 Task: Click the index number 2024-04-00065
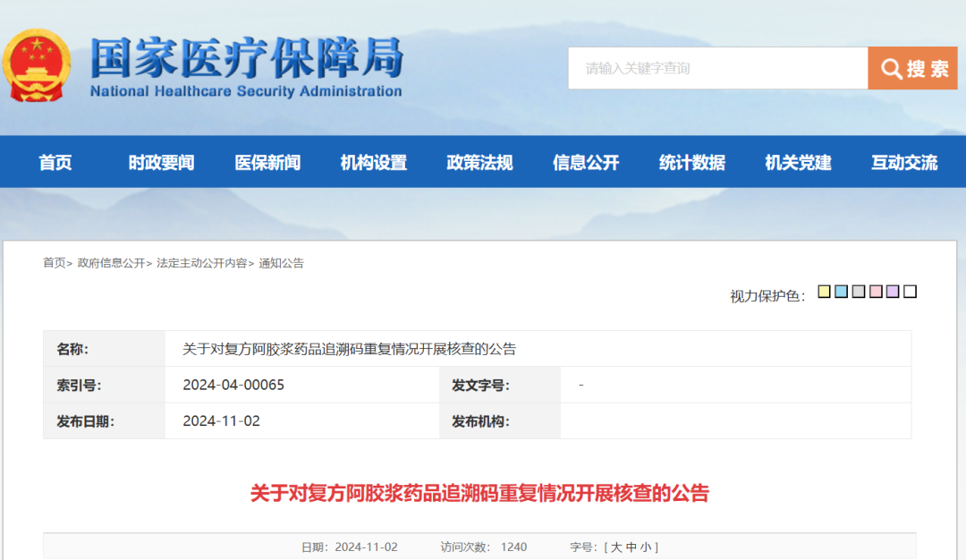point(233,385)
